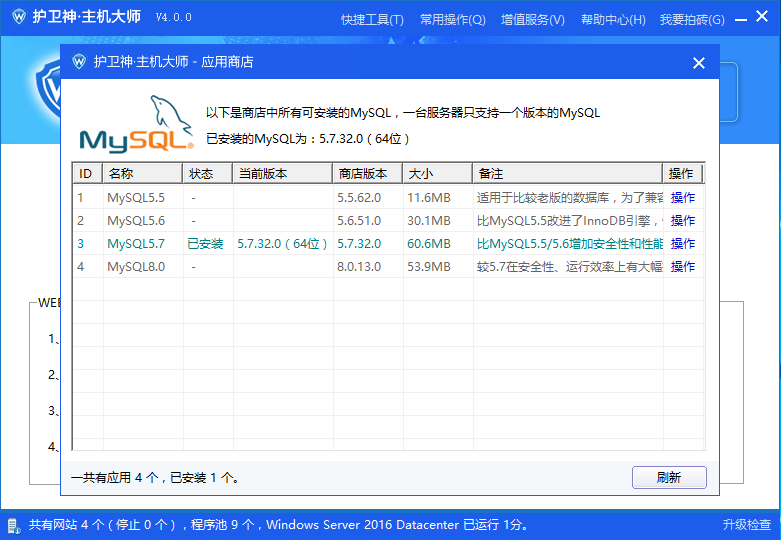The height and width of the screenshot is (540, 781).
Task: Click store version 8.0.13.0
Action: 359,267
